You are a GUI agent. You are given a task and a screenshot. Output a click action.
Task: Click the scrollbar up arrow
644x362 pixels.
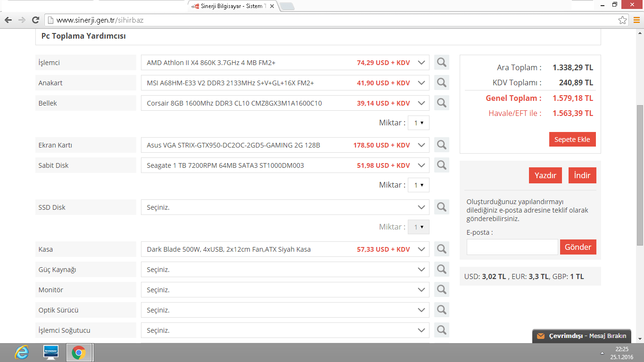[x=640, y=33]
